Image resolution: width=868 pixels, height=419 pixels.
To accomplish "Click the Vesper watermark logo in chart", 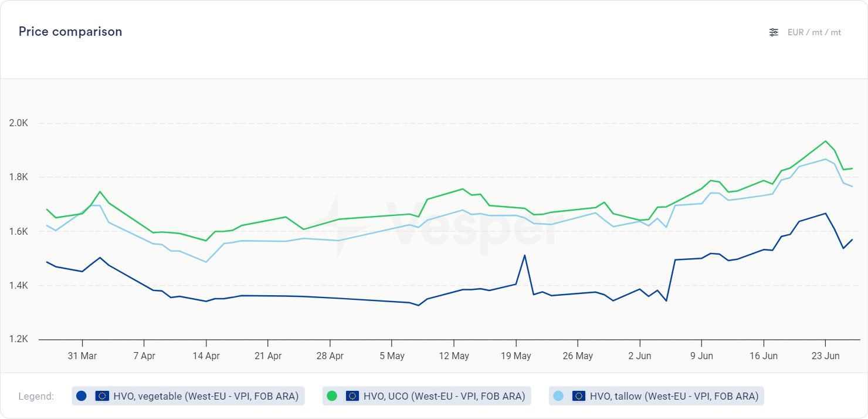I will (446, 227).
